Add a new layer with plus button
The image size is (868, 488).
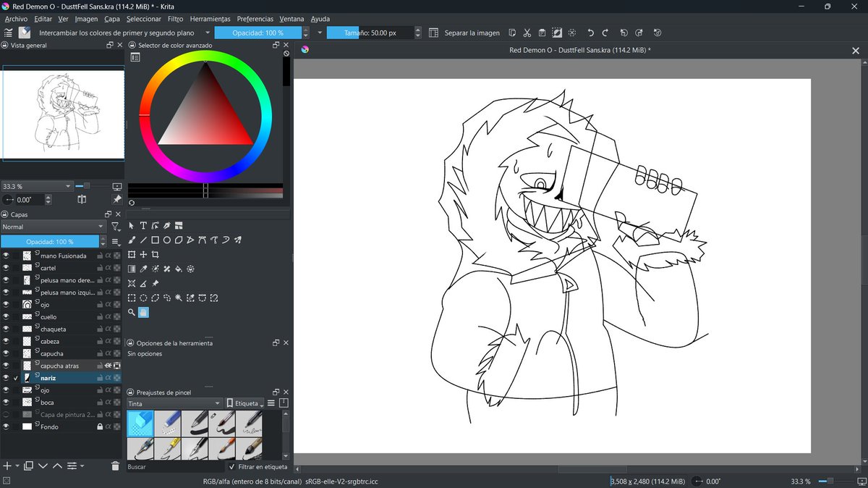click(7, 466)
